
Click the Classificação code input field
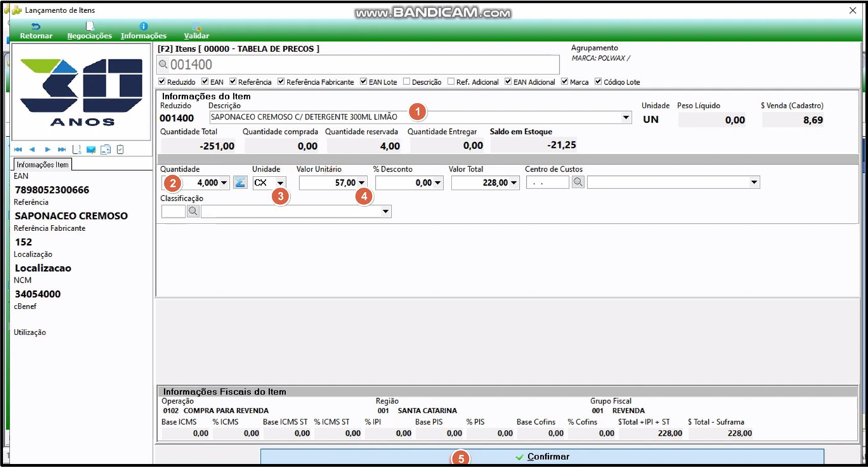173,212
